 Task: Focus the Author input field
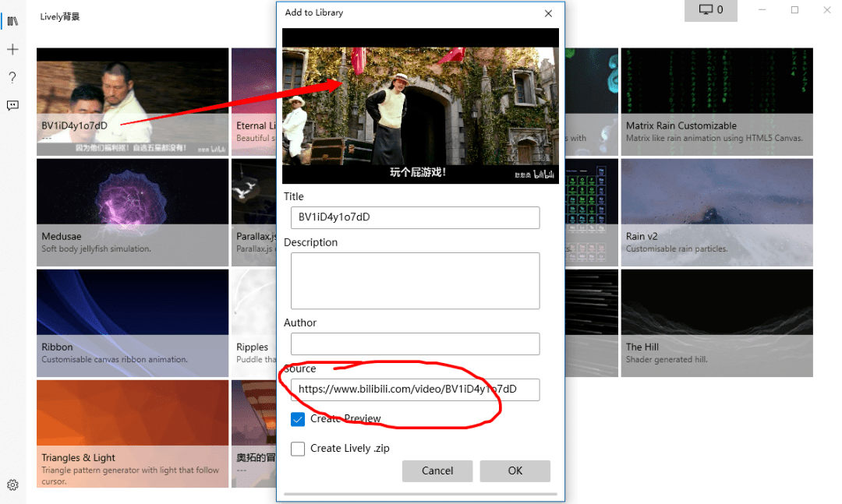coord(415,344)
